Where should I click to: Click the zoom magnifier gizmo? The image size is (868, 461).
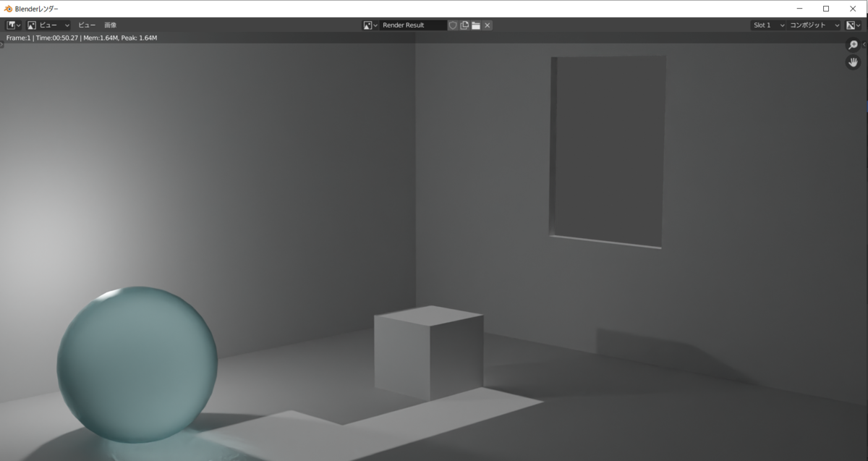click(x=854, y=45)
